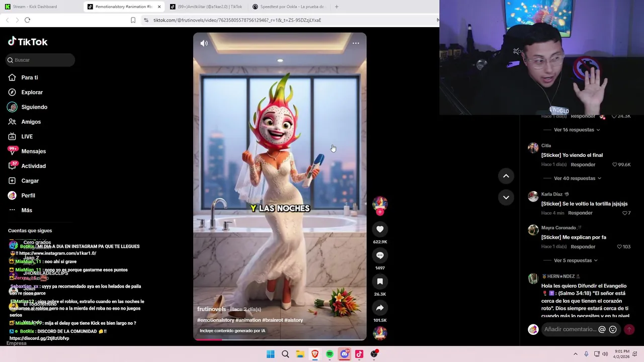Open the spinning sound disc thumbnail
The image size is (644, 362).
(380, 333)
